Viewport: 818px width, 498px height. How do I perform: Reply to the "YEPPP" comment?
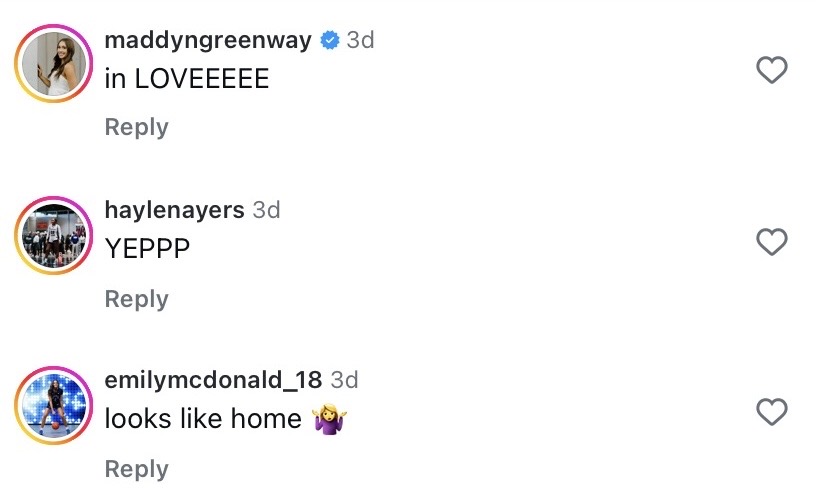click(x=136, y=299)
